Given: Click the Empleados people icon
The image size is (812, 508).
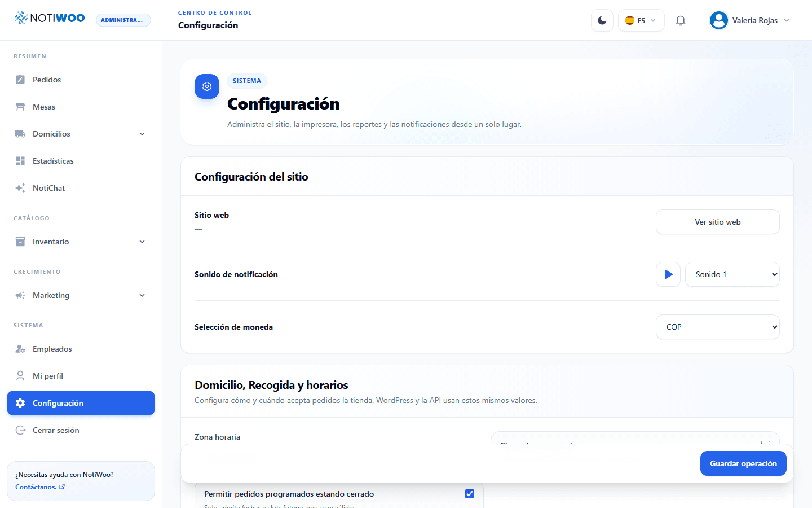Looking at the screenshot, I should pyautogui.click(x=20, y=349).
